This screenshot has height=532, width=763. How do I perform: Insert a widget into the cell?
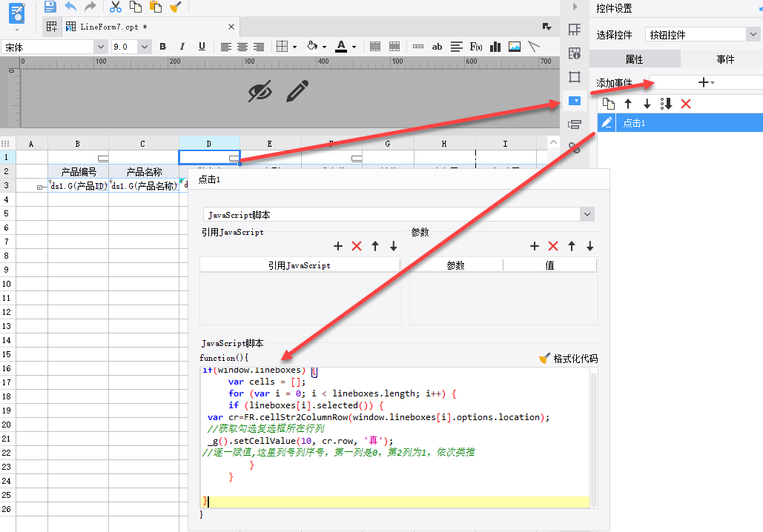(418, 47)
